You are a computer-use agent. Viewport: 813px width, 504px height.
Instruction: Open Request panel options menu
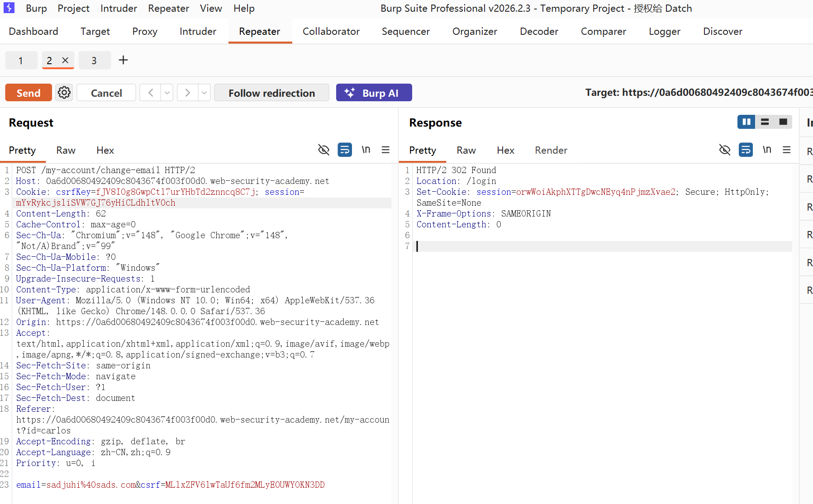pos(385,150)
